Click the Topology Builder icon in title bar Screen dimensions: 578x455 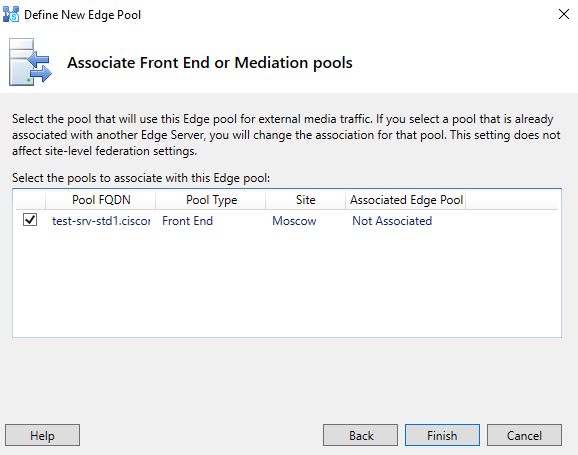pyautogui.click(x=11, y=14)
